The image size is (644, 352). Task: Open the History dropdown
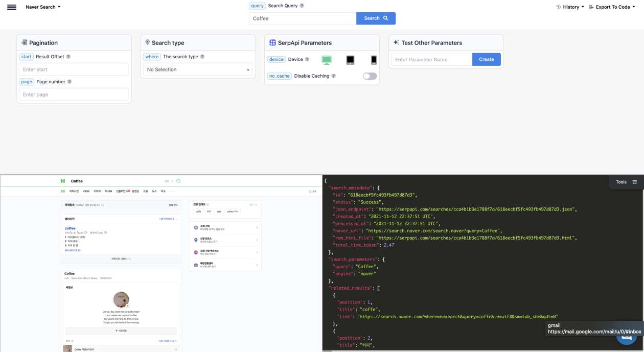(570, 7)
